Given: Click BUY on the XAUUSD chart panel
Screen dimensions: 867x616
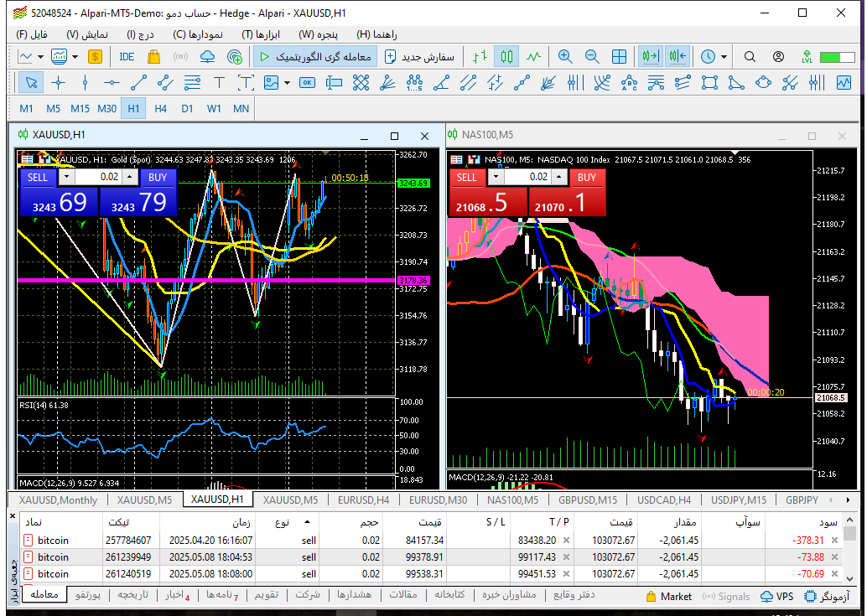Looking at the screenshot, I should [158, 177].
